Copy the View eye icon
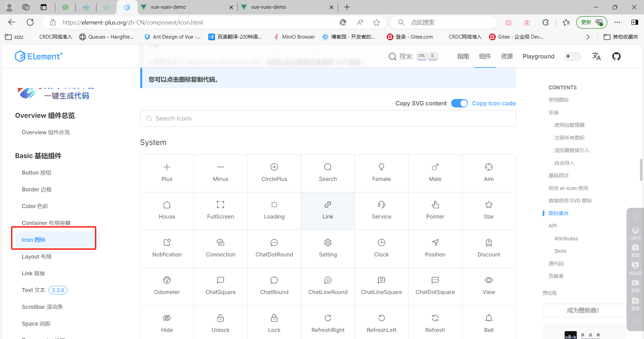The width and height of the screenshot is (644, 339). [x=489, y=286]
